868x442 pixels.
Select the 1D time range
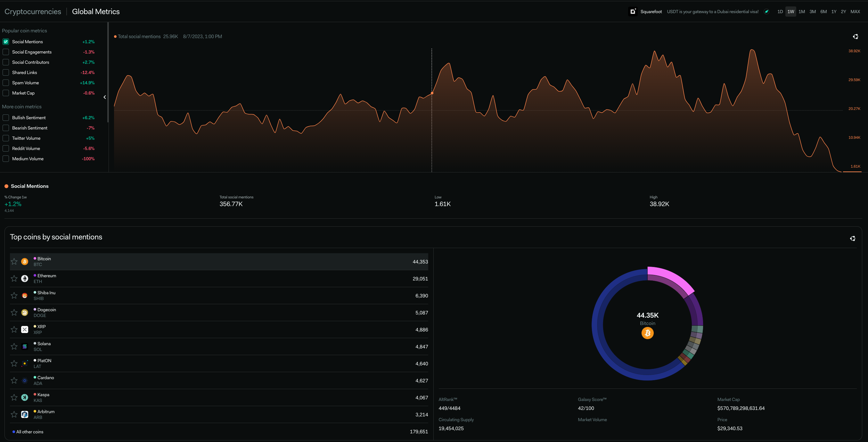pyautogui.click(x=780, y=12)
